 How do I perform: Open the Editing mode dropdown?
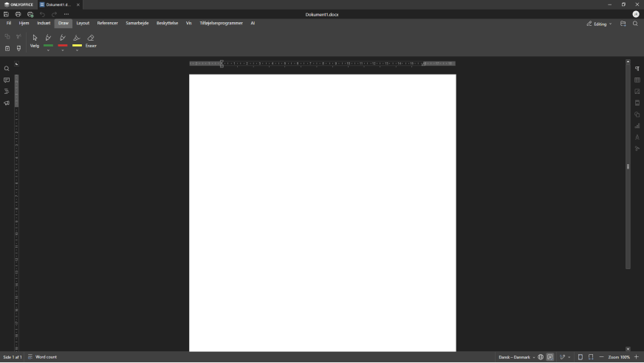(x=599, y=24)
